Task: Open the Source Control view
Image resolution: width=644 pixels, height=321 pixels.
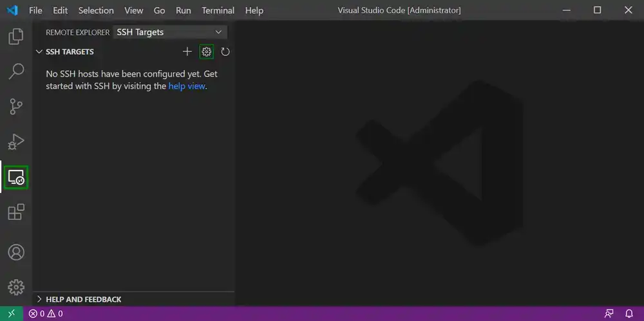Action: point(16,107)
